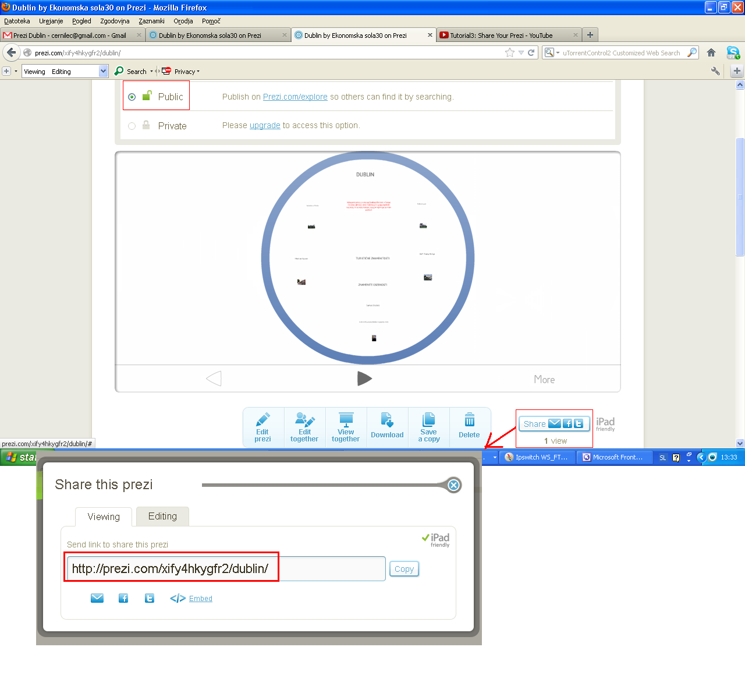Click the green Search toolbar icon
The image size is (745, 700).
click(x=119, y=71)
